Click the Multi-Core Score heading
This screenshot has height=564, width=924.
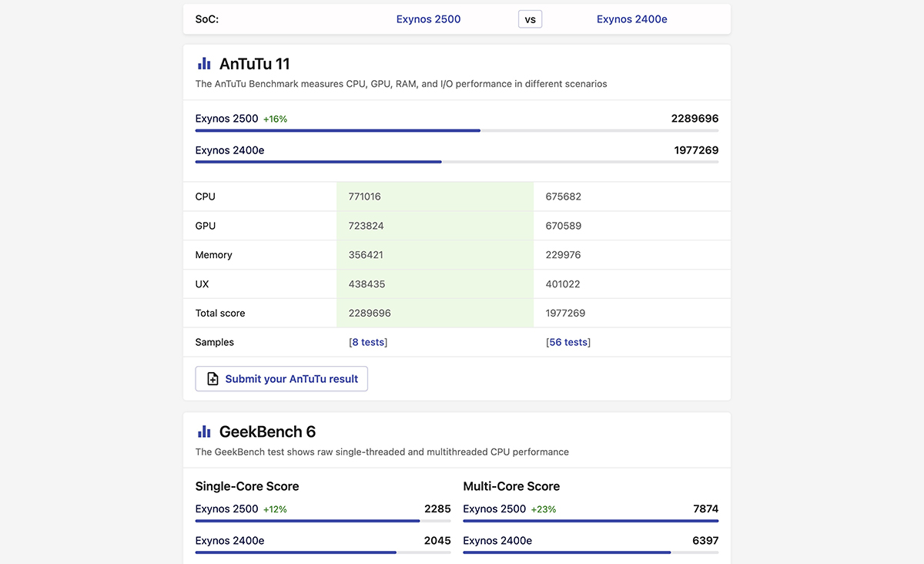tap(512, 486)
